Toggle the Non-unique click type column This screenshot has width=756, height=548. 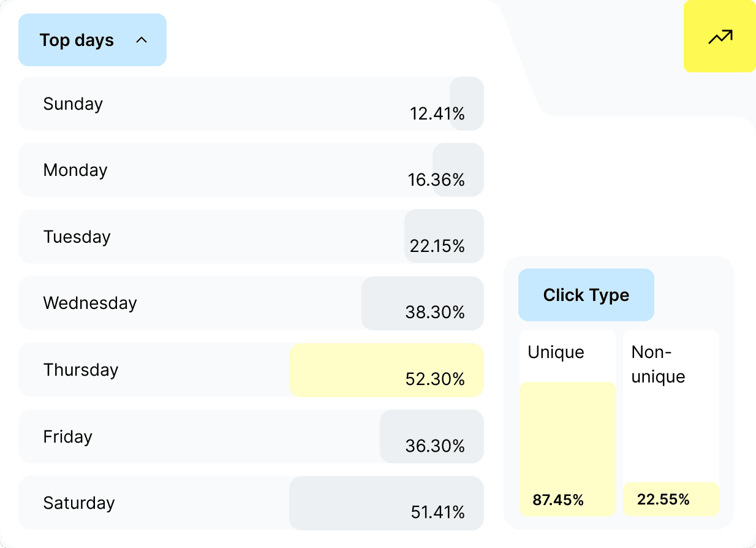(x=671, y=423)
